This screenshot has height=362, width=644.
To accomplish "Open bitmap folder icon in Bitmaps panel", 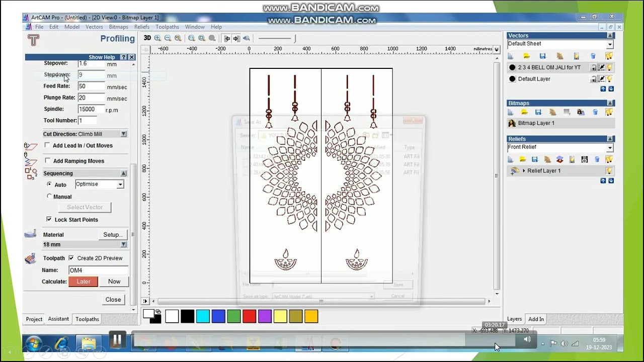I will [x=524, y=112].
